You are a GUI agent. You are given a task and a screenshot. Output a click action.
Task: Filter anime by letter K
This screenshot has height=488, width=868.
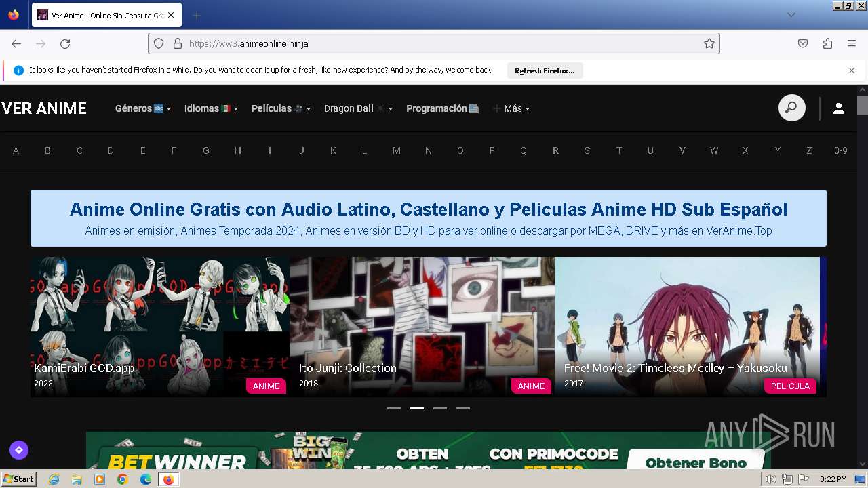pyautogui.click(x=333, y=150)
